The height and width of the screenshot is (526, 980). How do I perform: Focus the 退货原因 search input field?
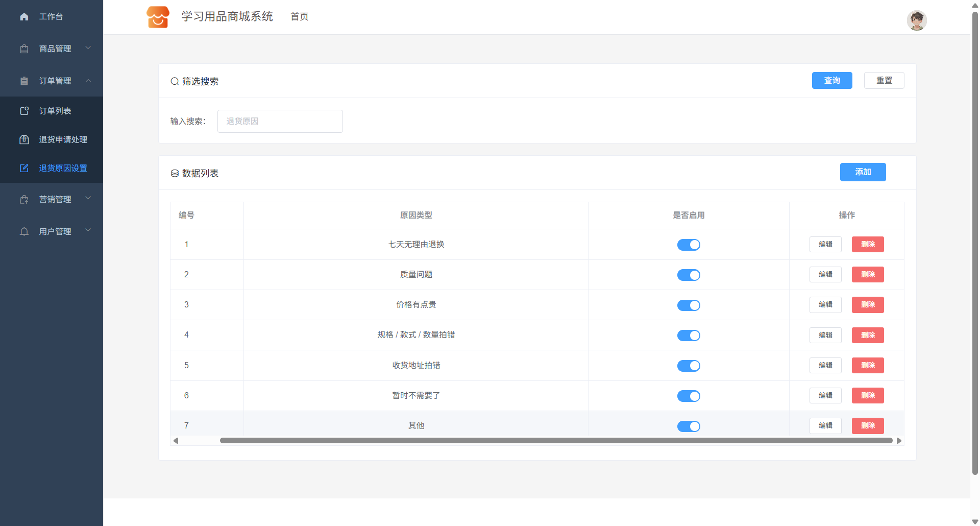pyautogui.click(x=280, y=122)
